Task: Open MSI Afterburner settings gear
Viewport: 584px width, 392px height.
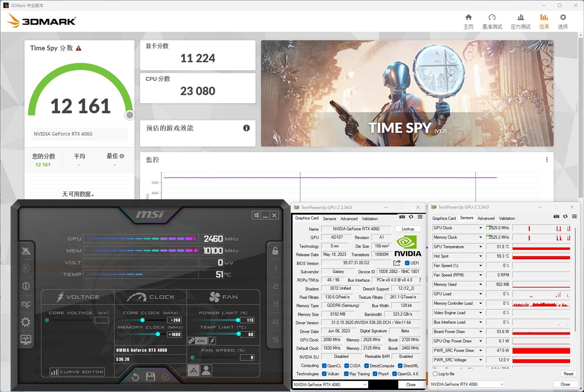Action: pos(26,321)
